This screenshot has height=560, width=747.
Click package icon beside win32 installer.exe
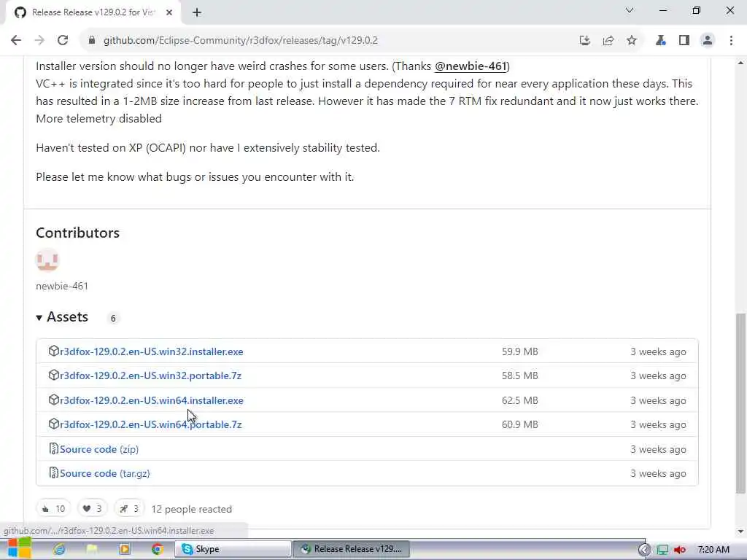[54, 351]
